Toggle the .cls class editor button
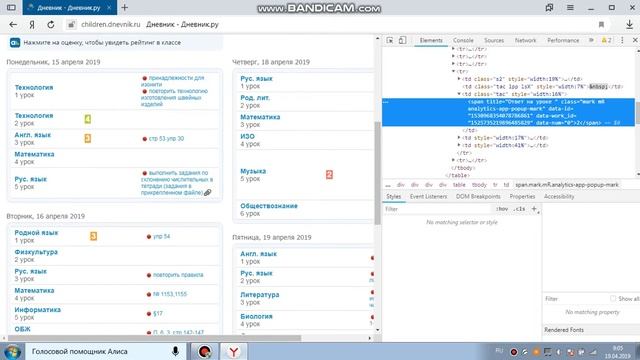 pos(519,209)
